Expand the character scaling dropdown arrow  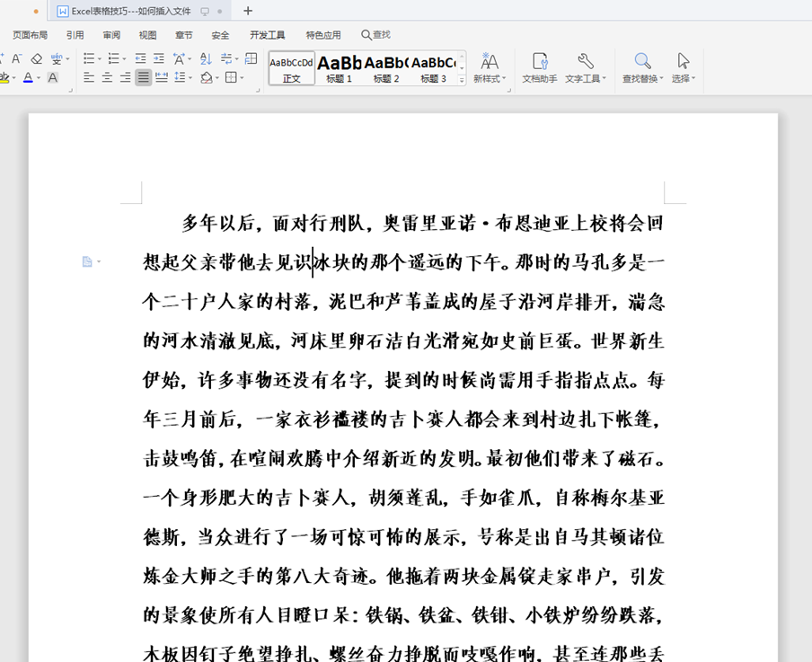[x=190, y=59]
